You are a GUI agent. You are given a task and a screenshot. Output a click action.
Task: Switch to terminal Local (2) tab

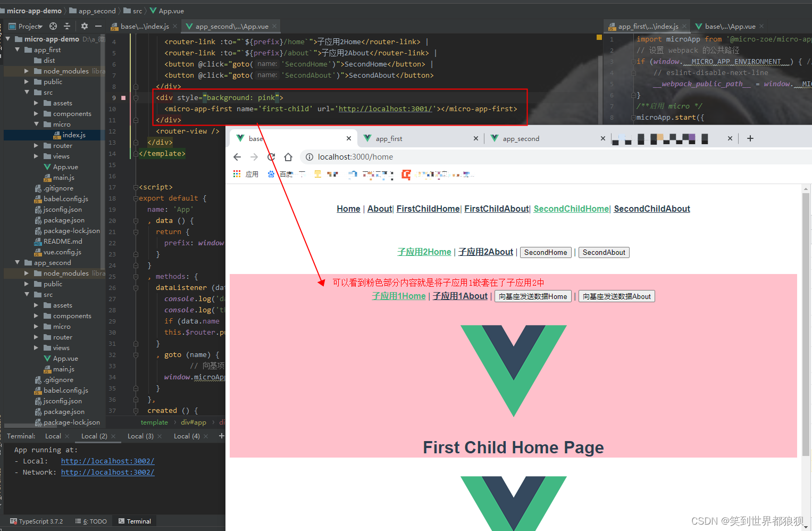tap(94, 436)
